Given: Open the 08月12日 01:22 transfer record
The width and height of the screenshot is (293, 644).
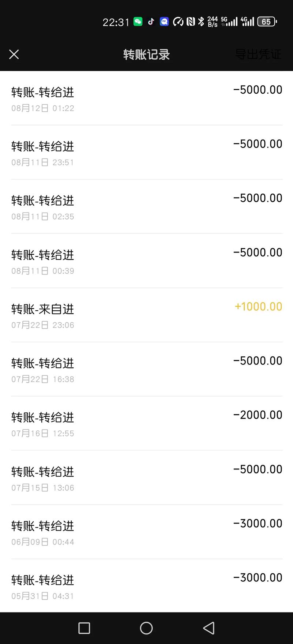Looking at the screenshot, I should [146, 98].
